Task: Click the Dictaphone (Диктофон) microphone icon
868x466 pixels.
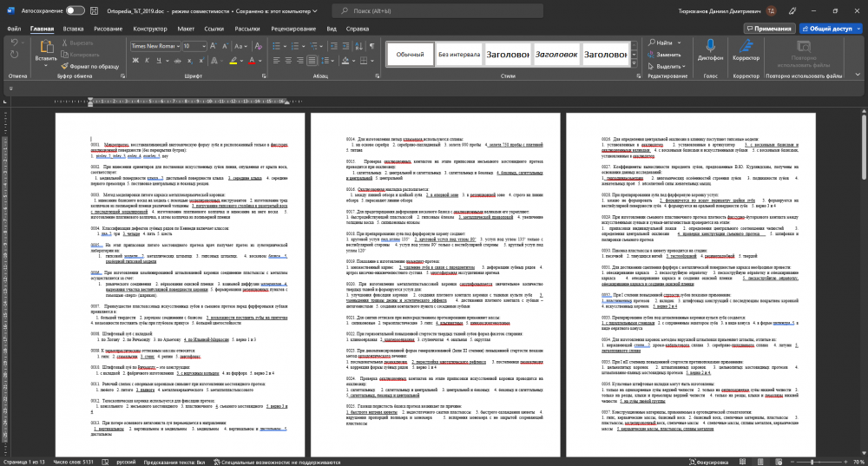Action: 710,46
